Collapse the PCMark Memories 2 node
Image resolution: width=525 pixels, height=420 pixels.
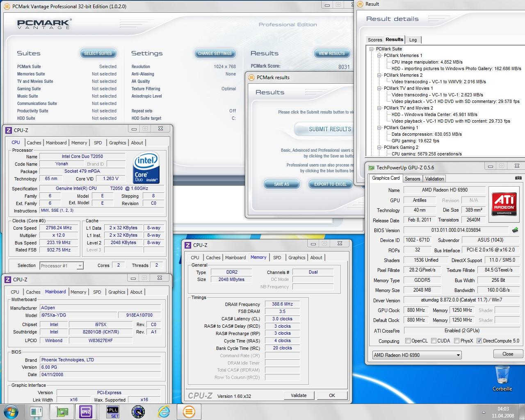[379, 75]
